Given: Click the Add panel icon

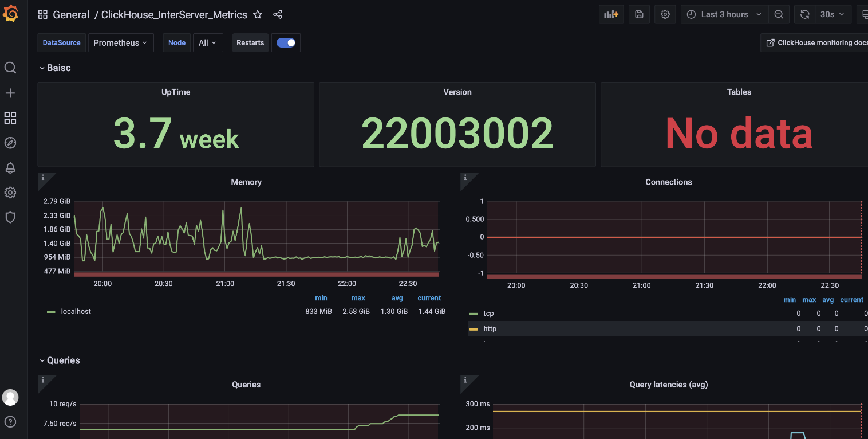Looking at the screenshot, I should [x=611, y=14].
